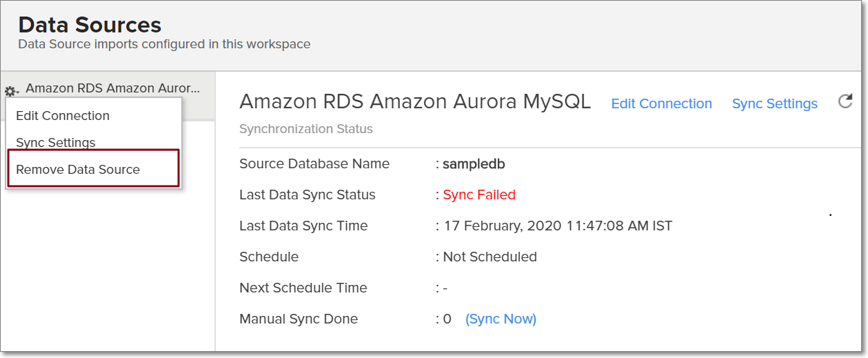
Task: Open the blue Edit Connection link beside title
Action: click(661, 104)
